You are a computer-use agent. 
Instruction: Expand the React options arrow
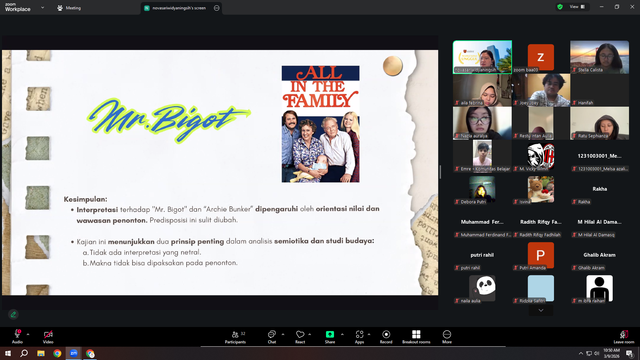(x=309, y=334)
